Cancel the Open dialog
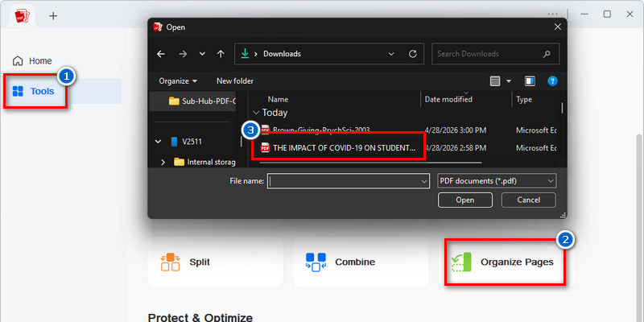Screen dimensions: 644x322 tap(528, 200)
